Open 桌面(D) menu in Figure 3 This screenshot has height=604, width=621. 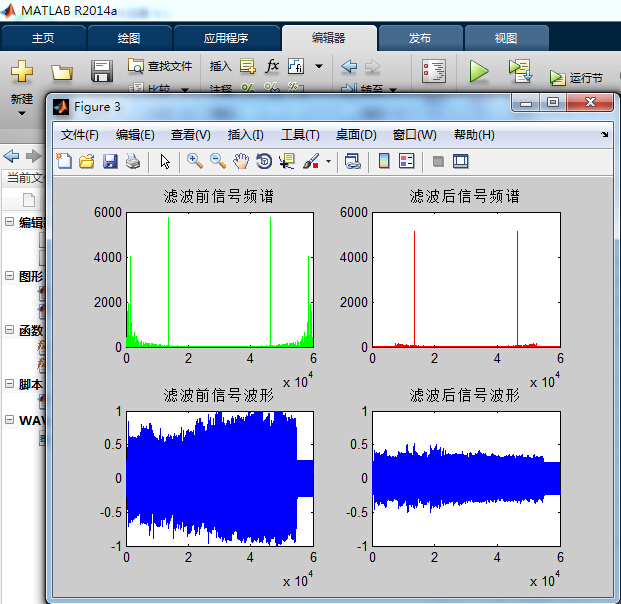tap(356, 135)
